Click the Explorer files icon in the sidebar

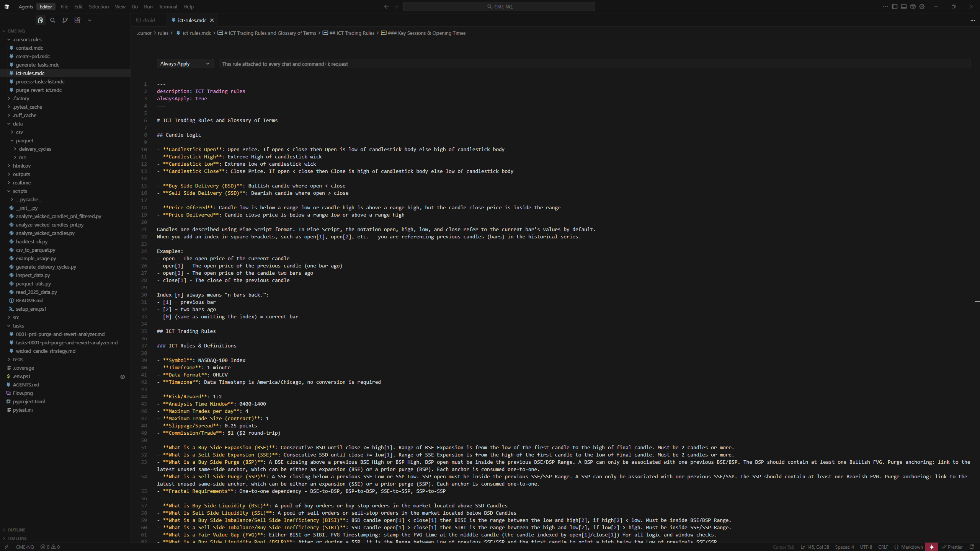[x=41, y=20]
